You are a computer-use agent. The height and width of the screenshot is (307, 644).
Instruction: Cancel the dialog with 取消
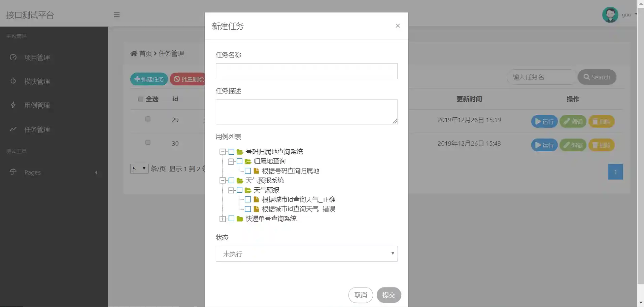point(361,295)
